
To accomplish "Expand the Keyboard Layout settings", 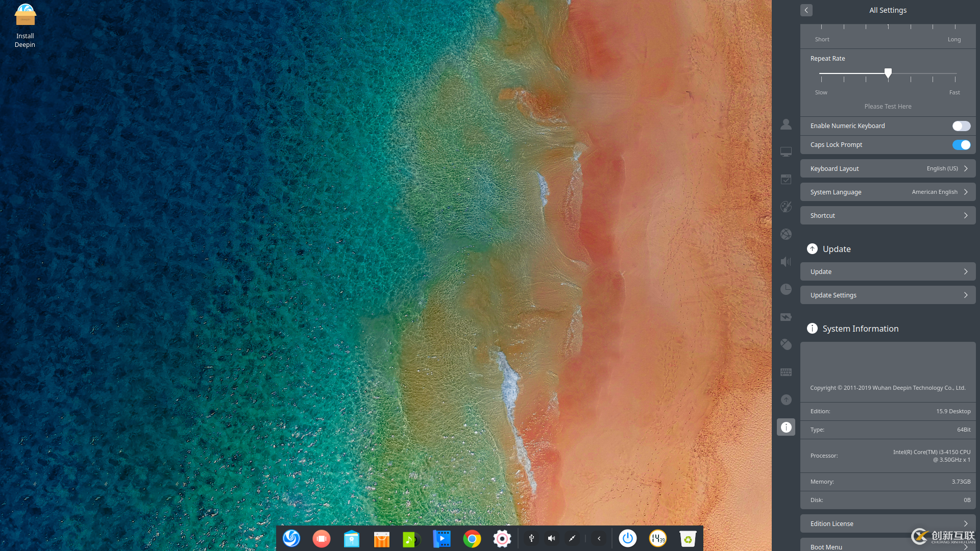I will pyautogui.click(x=888, y=168).
